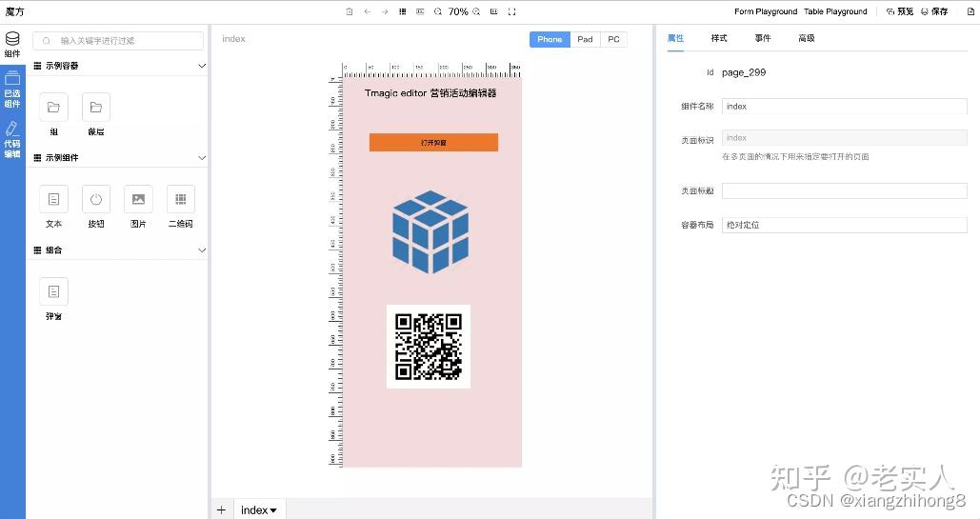Toggle the grid guides icon in toolbar
Image resolution: width=980 pixels, height=519 pixels.
(403, 11)
